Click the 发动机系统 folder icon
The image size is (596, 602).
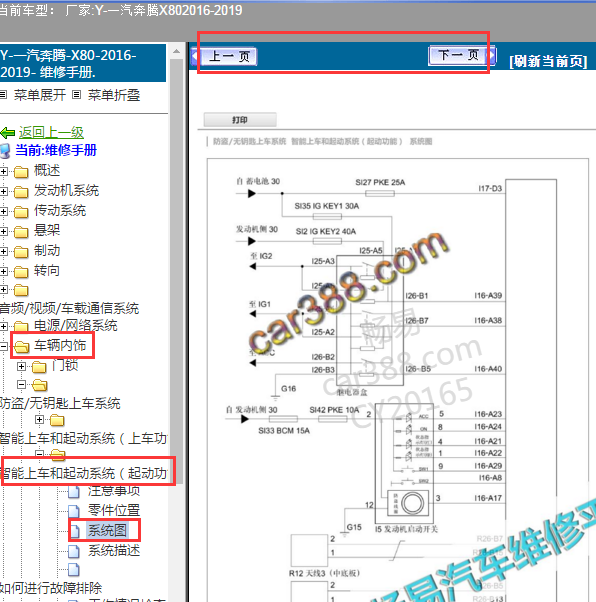[21, 192]
